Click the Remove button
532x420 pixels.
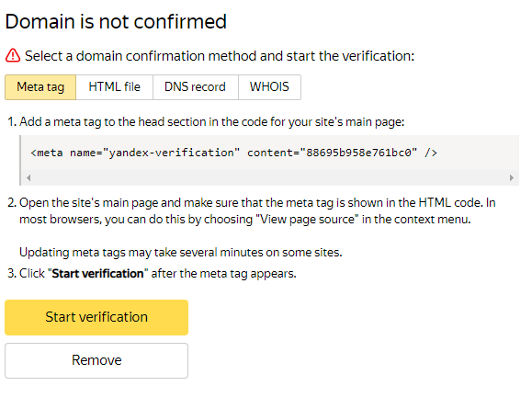pos(96,360)
